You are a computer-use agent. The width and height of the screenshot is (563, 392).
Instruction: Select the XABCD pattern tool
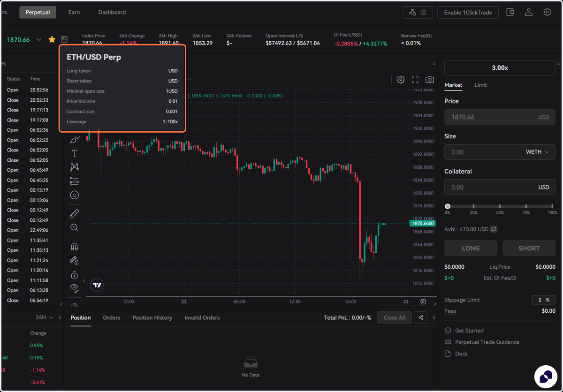[75, 167]
